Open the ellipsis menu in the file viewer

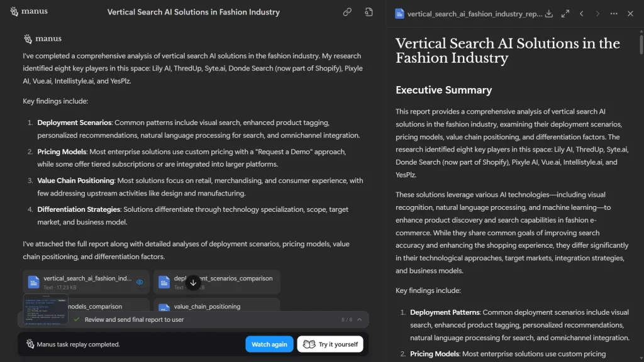point(613,13)
